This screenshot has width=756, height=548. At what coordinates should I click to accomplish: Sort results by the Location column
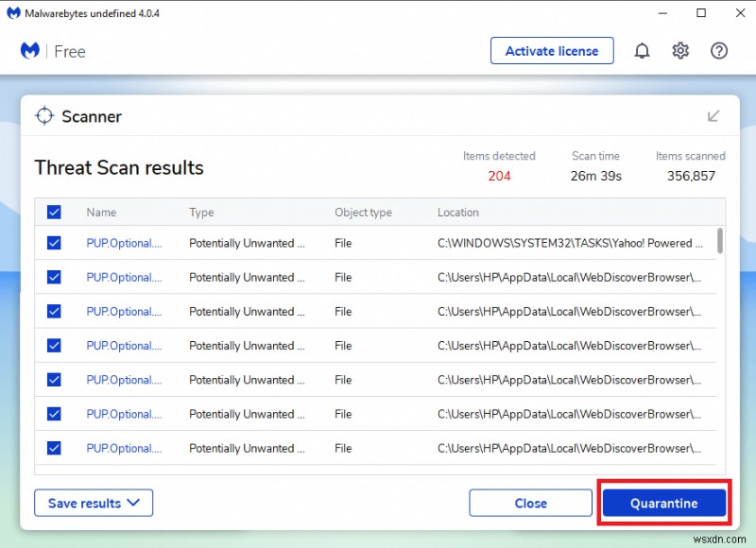(458, 212)
